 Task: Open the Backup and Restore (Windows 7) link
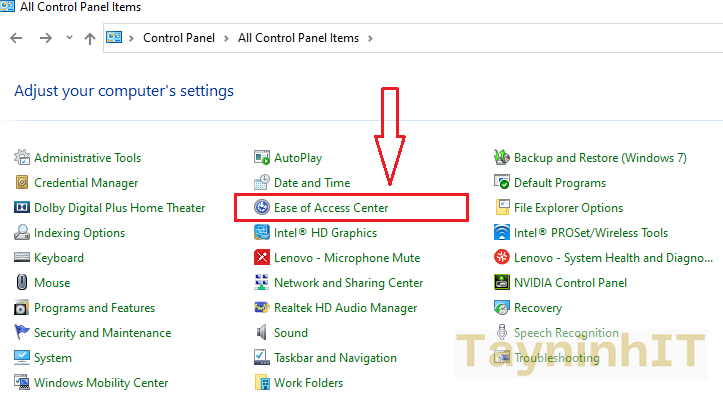599,158
